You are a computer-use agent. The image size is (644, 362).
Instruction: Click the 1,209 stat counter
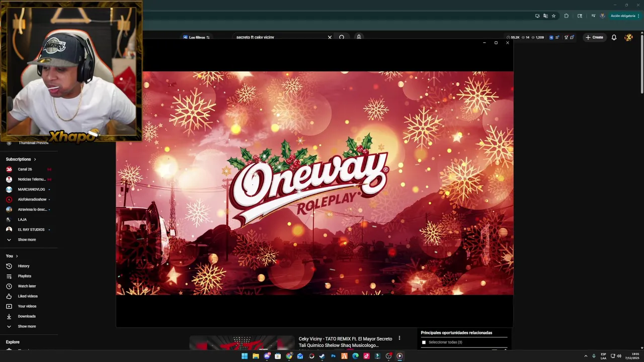click(x=537, y=37)
